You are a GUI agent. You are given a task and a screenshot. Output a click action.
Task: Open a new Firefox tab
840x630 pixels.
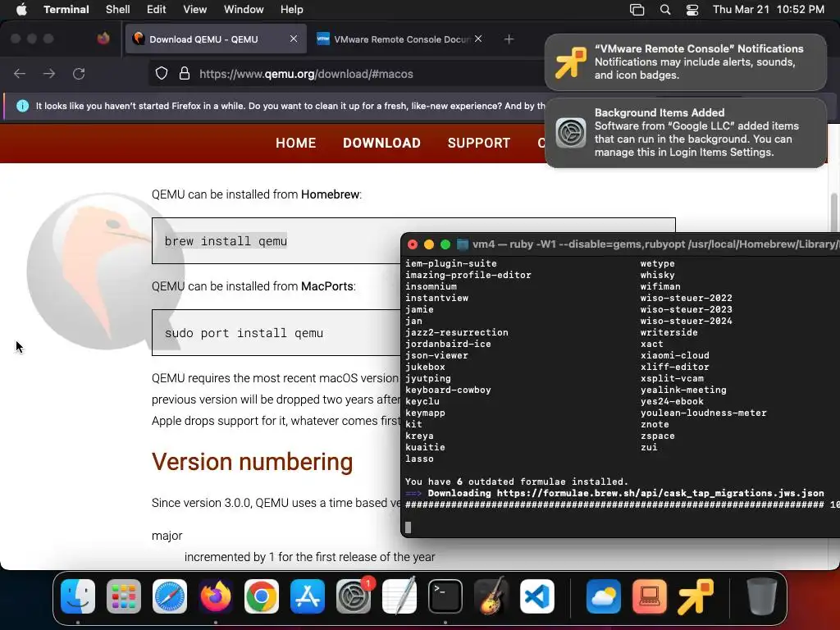coord(509,39)
